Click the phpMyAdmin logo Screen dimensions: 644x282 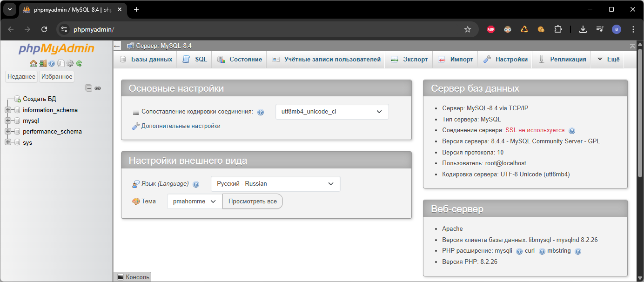56,48
